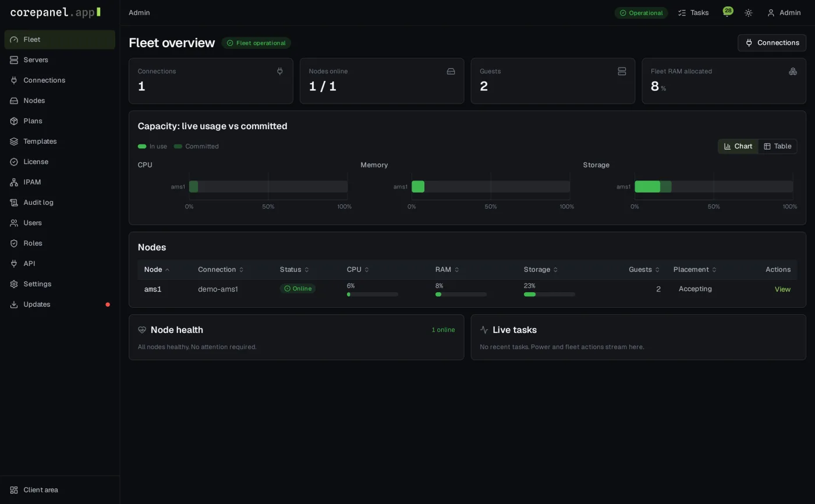Open the Tasks panel in top bar

(x=693, y=13)
